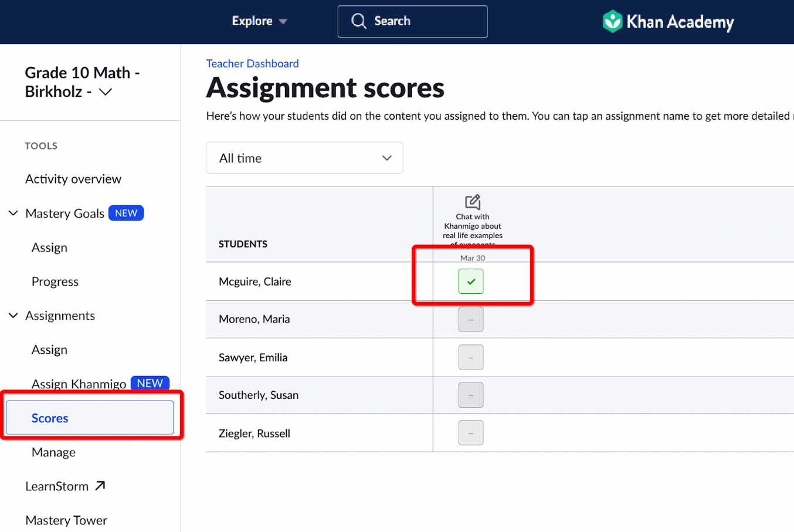Click the Khanmigo chat assignment icon
Screen dimensions: 794x532
coord(473,202)
